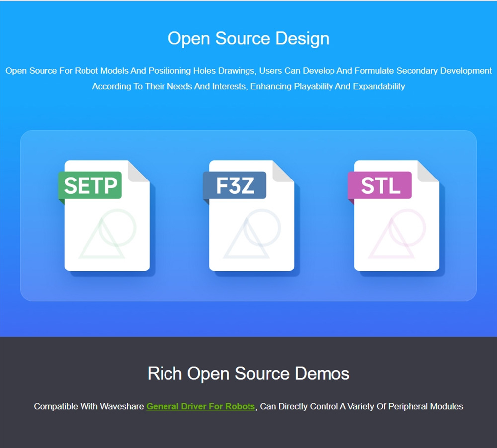The height and width of the screenshot is (448, 497).
Task: Click the "Open Source Design" heading
Action: (248, 39)
